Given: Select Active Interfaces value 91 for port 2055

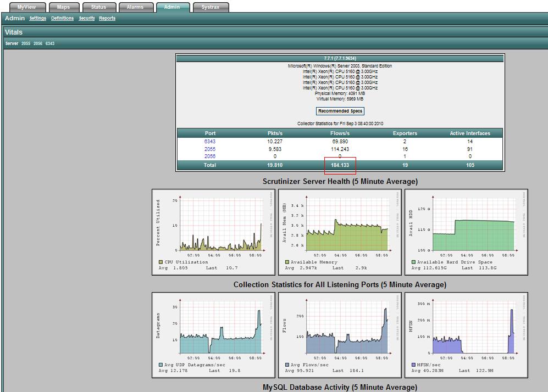Looking at the screenshot, I should click(470, 149).
